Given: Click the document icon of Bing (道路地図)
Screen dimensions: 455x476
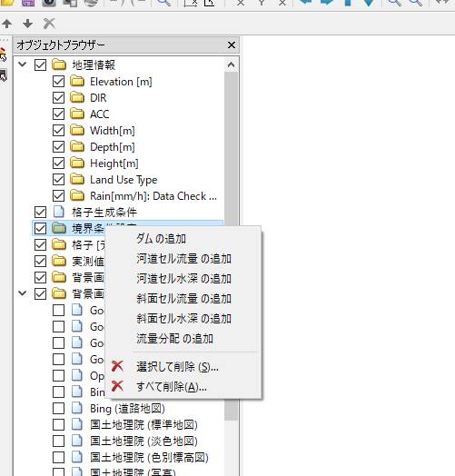Looking at the screenshot, I should 77,408.
